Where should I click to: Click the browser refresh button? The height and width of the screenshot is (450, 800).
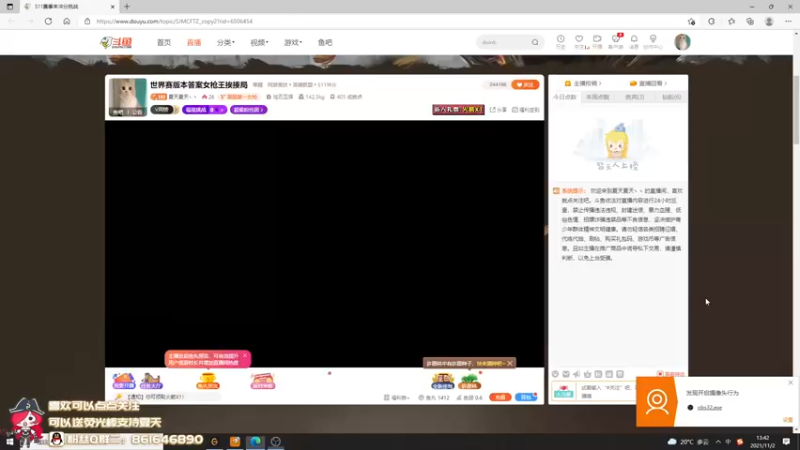click(48, 21)
